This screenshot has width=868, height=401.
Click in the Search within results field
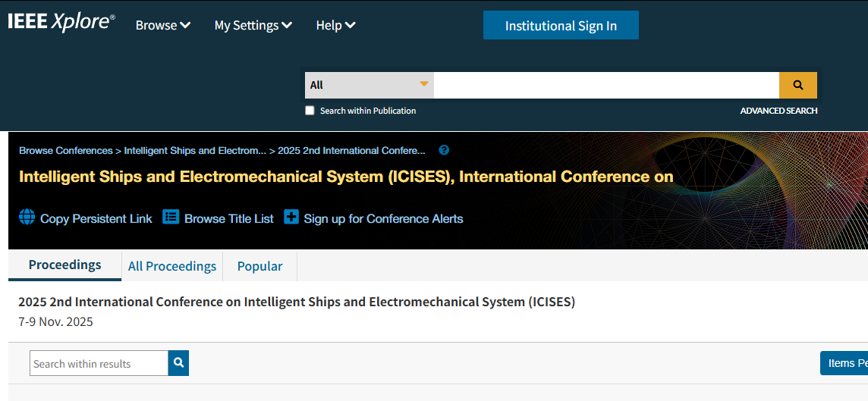coord(99,363)
